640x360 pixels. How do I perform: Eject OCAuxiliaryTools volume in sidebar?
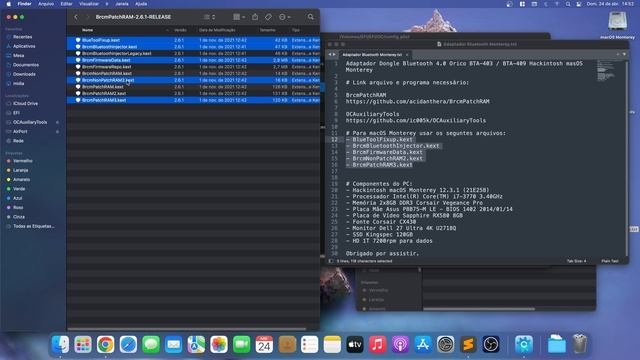tap(57, 122)
